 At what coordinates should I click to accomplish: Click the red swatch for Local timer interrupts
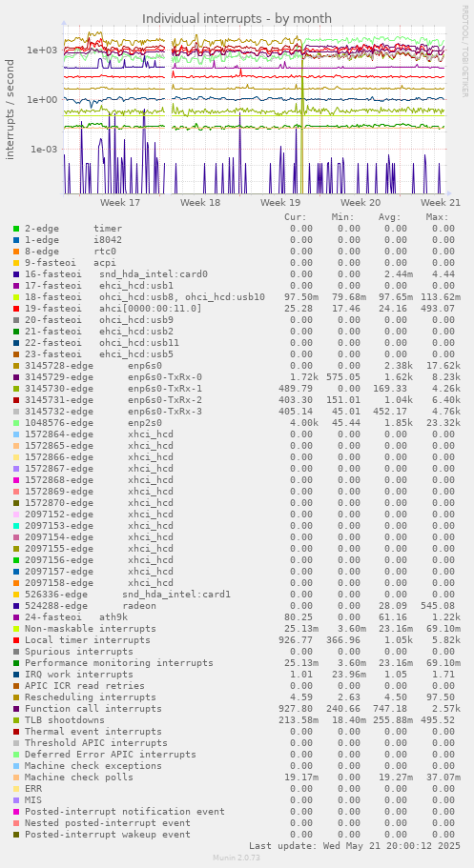(x=16, y=640)
